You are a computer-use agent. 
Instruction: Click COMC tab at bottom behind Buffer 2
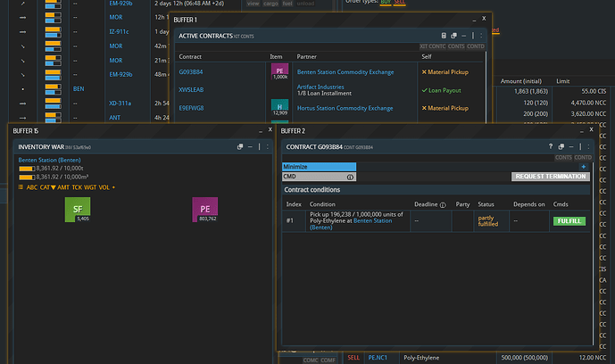coord(311,360)
